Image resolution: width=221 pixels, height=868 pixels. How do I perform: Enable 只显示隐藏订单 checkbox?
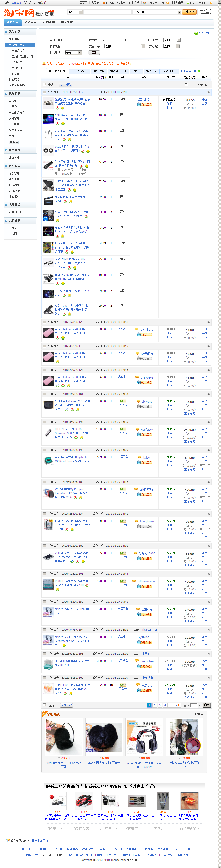pyautogui.click(x=186, y=85)
